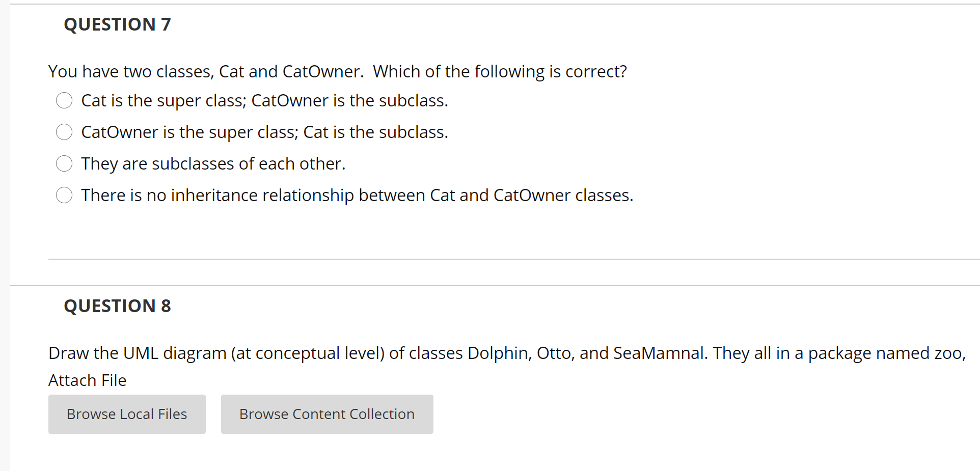Pick the "They are subclasses of each other" radio button
Screen dimensions: 980x471
[64, 163]
